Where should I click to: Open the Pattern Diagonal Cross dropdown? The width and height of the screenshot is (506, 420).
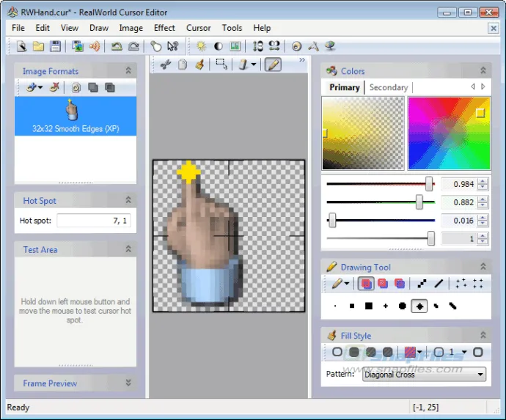click(424, 375)
